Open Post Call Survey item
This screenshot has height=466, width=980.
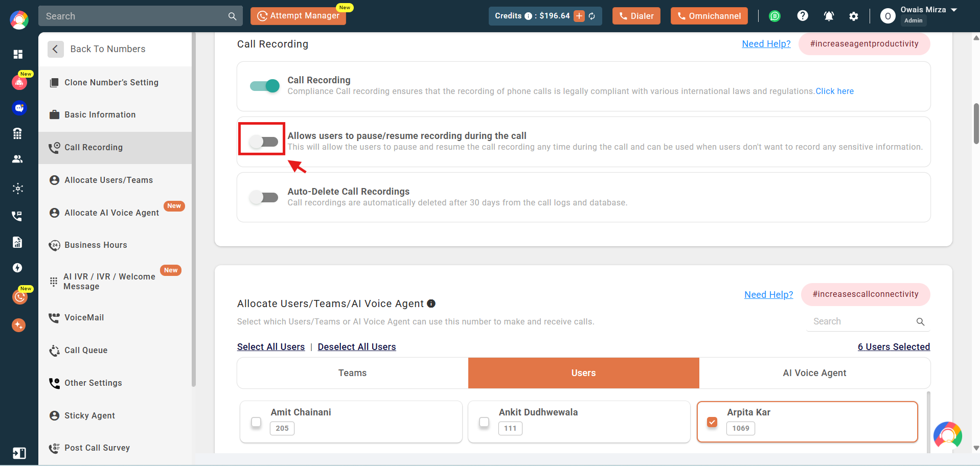coord(115,448)
